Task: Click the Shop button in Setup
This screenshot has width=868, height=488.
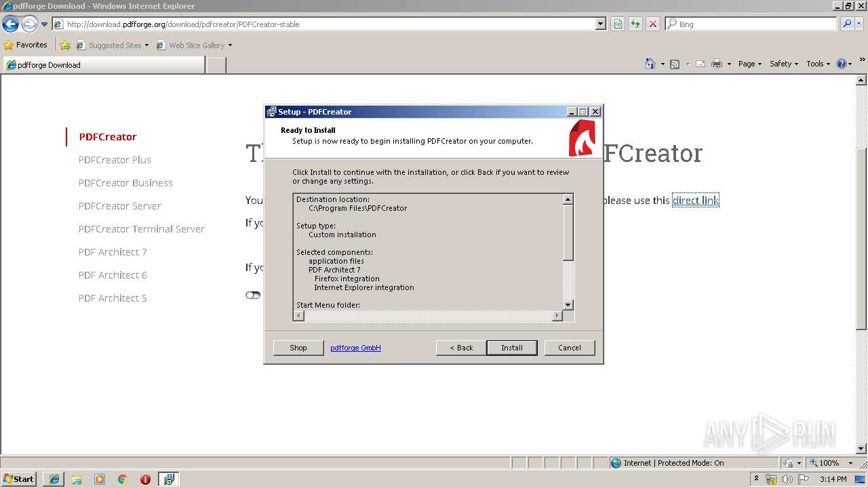Action: point(298,348)
